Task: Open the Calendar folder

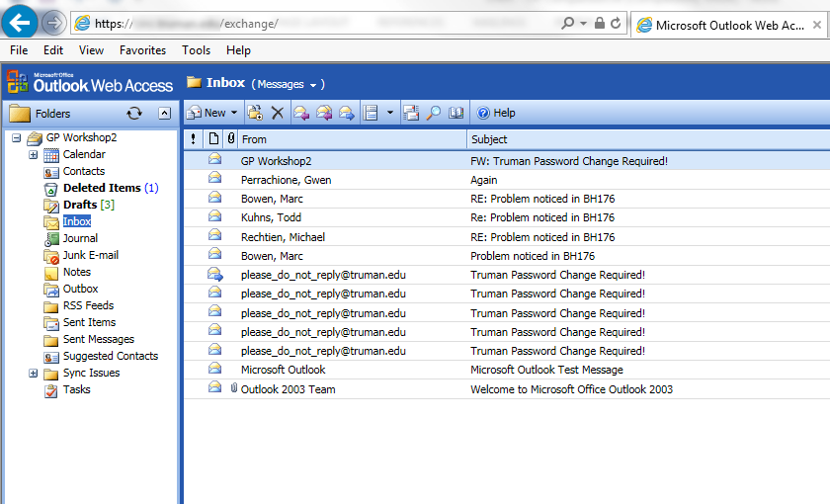Action: 84,154
